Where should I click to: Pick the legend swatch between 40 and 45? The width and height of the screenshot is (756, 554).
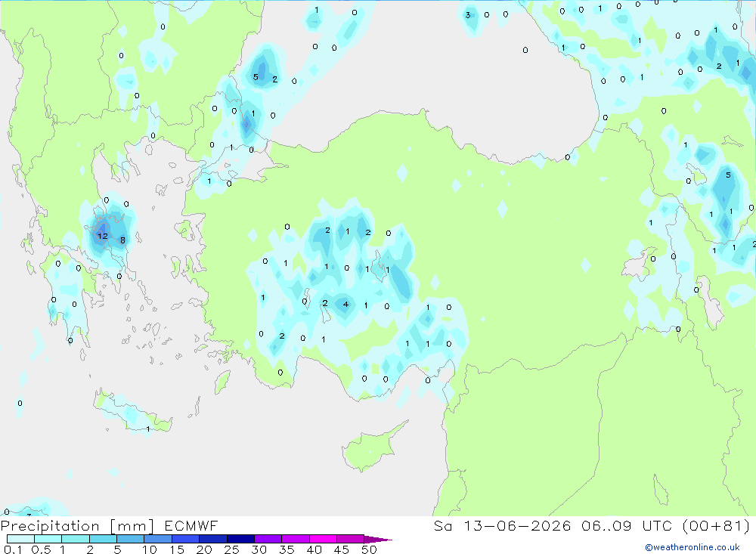323,539
